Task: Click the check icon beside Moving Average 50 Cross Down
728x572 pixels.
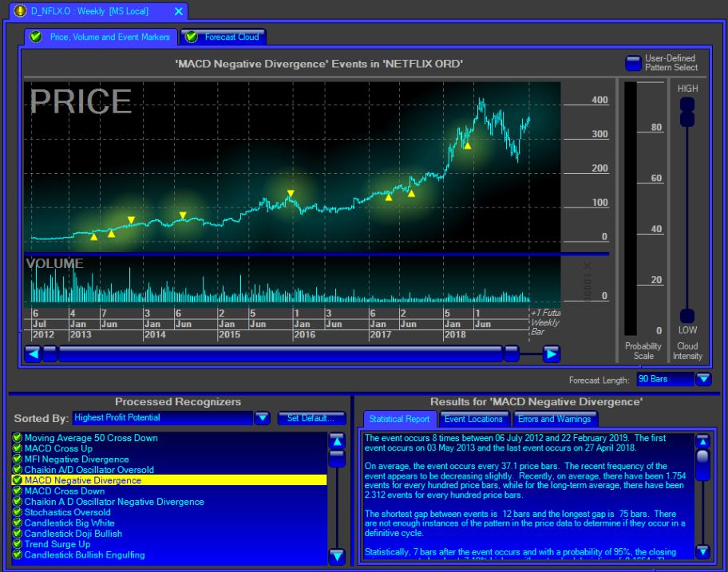Action: tap(18, 438)
